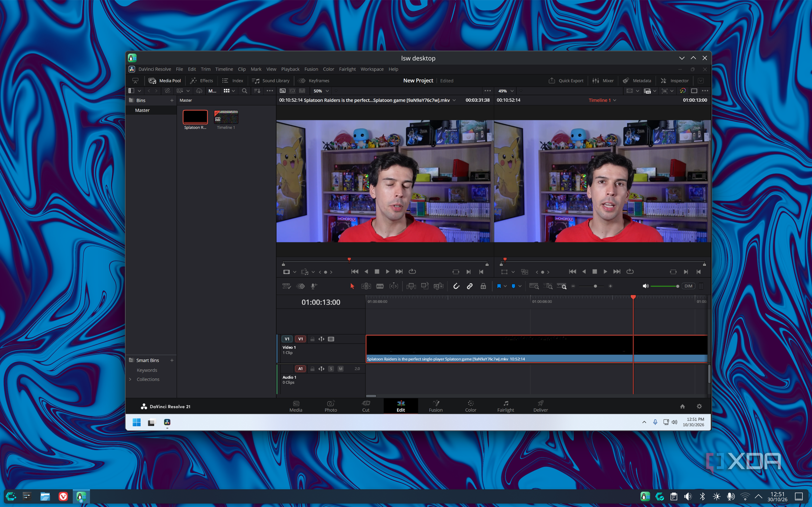This screenshot has height=507, width=812.
Task: Select the Timeline 1 thumbnail
Action: [226, 117]
